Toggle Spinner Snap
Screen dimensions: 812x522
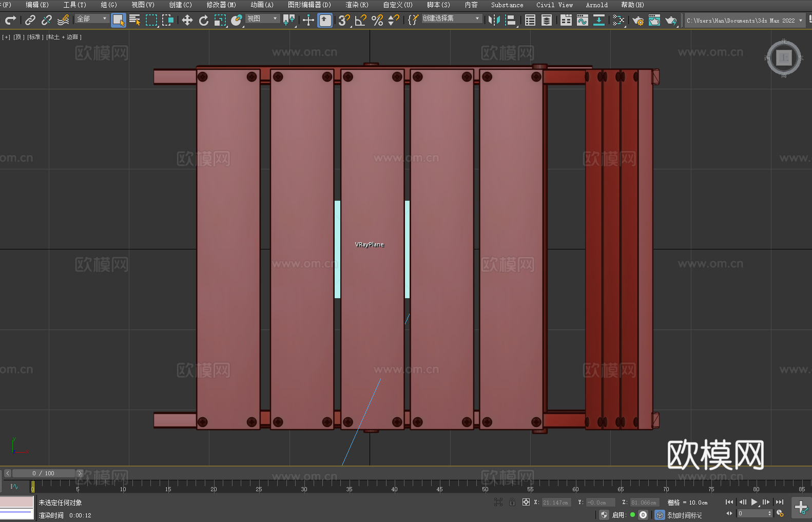tap(394, 20)
